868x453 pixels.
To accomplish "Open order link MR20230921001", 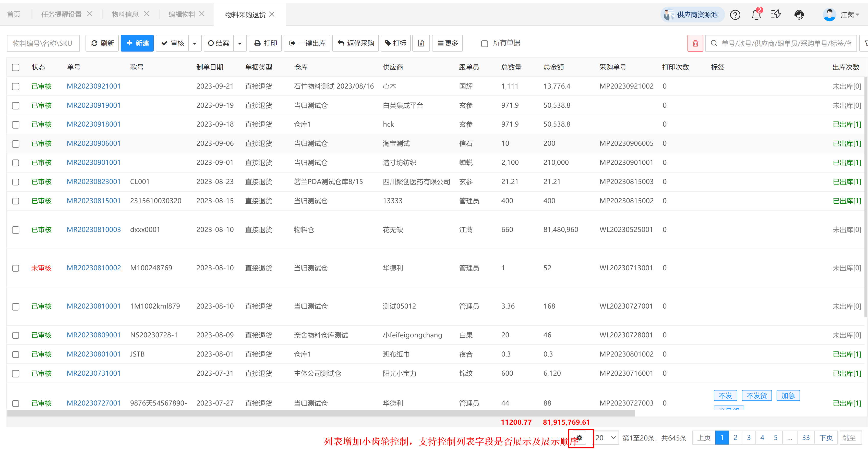I will (x=93, y=86).
